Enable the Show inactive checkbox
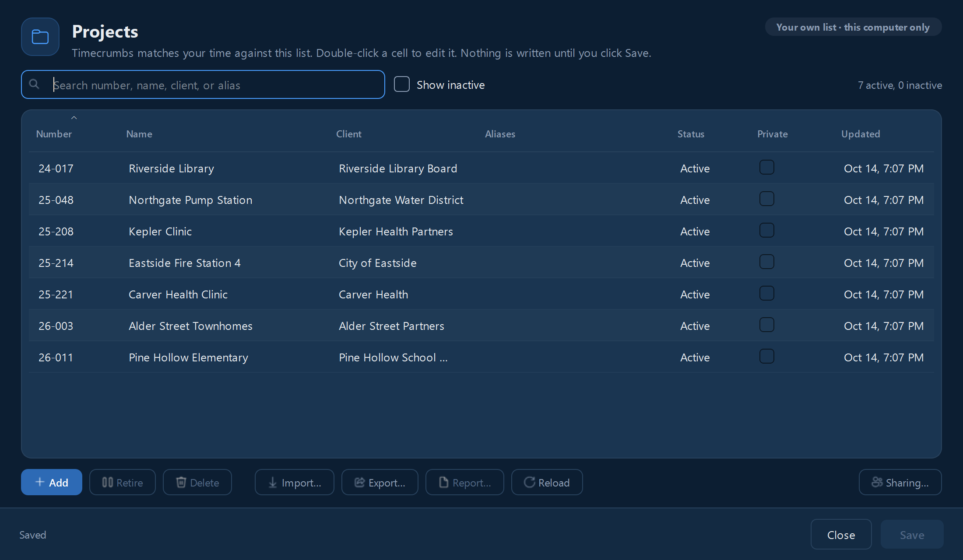This screenshot has height=560, width=963. 402,84
